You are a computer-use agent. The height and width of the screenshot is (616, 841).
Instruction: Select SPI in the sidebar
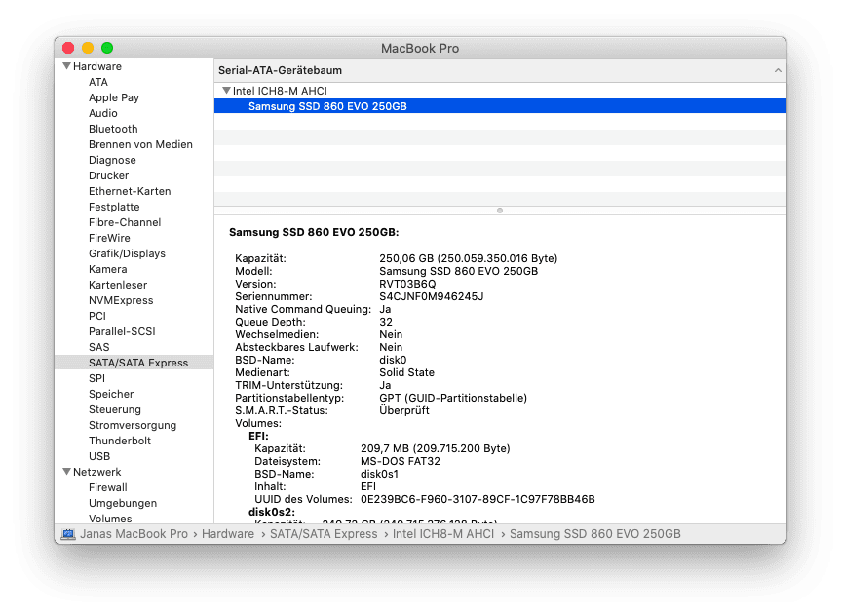coord(96,378)
